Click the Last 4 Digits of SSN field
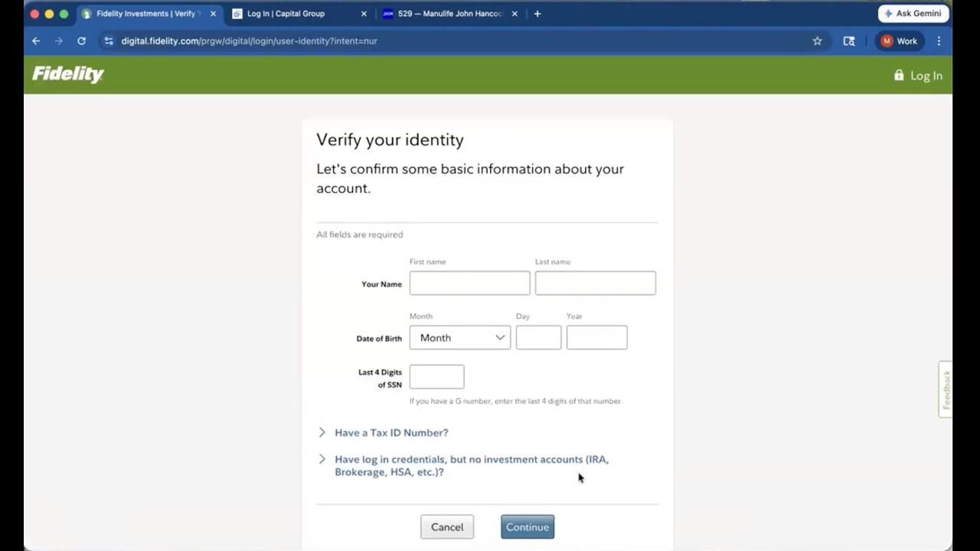Viewport: 980px width, 551px height. [x=436, y=377]
